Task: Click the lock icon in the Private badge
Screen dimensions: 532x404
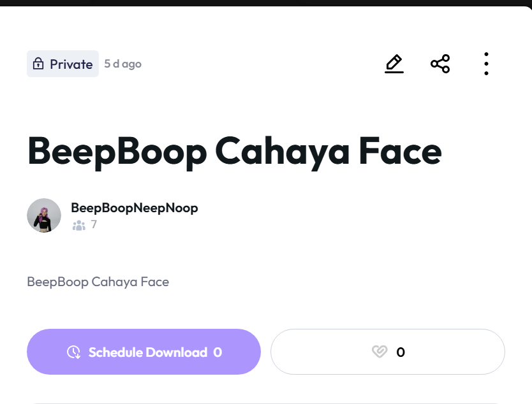Action: [38, 64]
